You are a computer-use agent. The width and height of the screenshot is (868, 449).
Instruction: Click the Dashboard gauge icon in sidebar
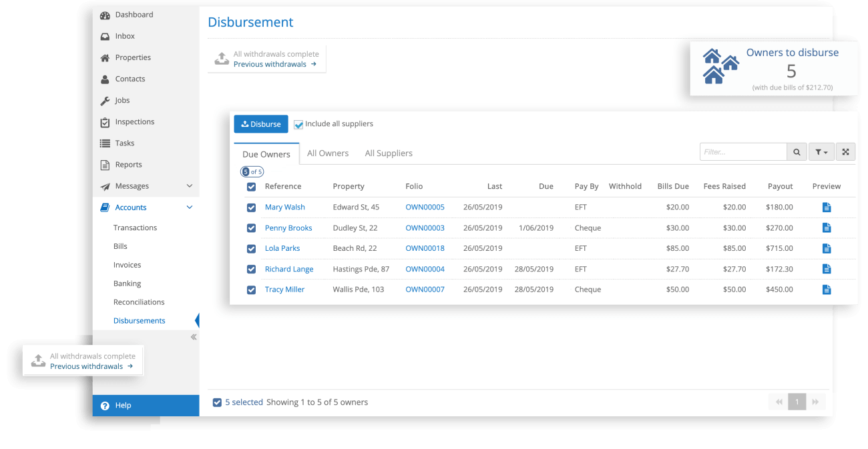[105, 15]
